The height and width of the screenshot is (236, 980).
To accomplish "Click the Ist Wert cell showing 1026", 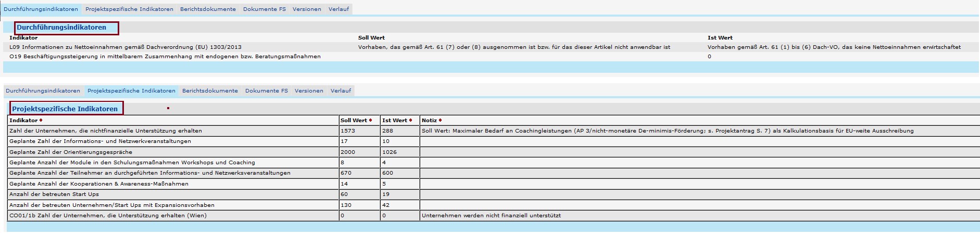I will coord(390,152).
